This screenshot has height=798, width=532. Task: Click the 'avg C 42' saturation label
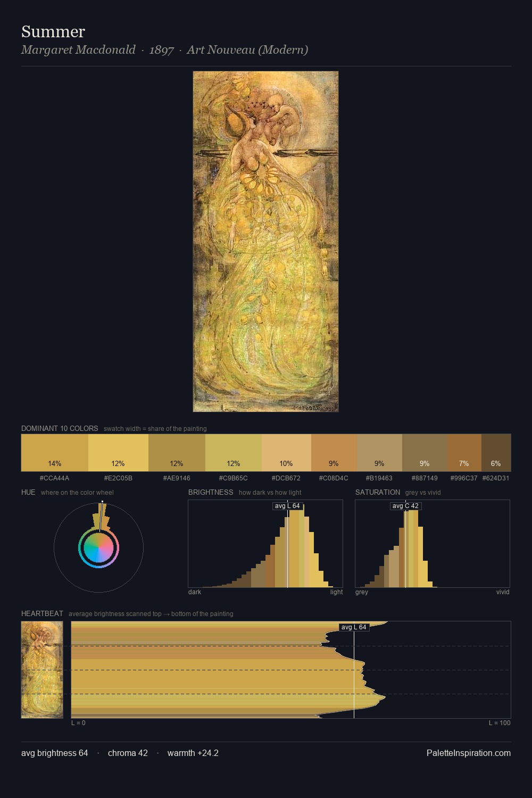[x=405, y=506]
